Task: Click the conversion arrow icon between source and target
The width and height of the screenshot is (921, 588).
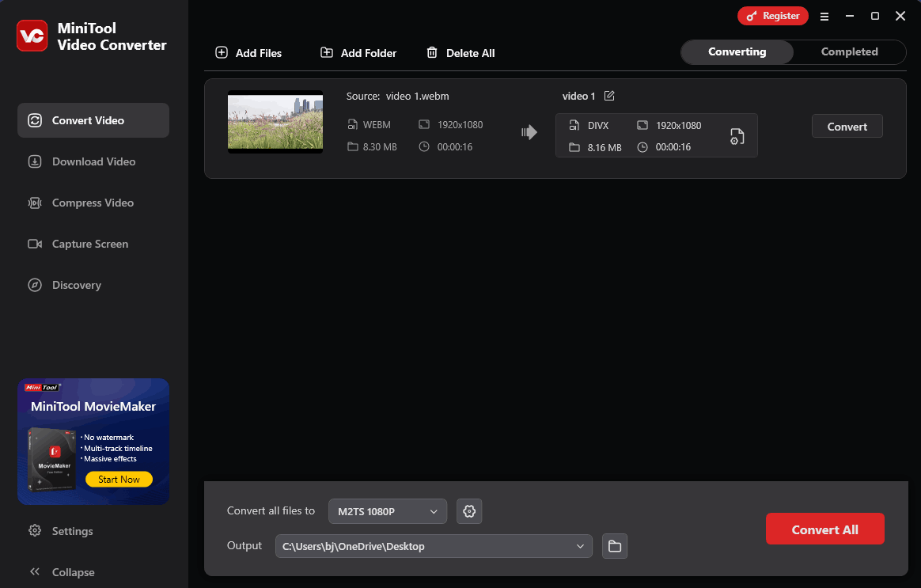Action: [529, 132]
